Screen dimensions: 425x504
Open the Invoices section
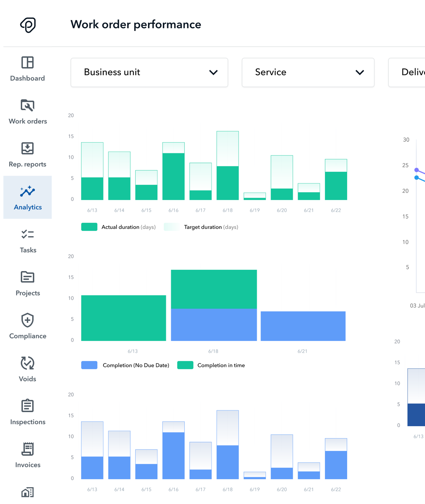27,449
